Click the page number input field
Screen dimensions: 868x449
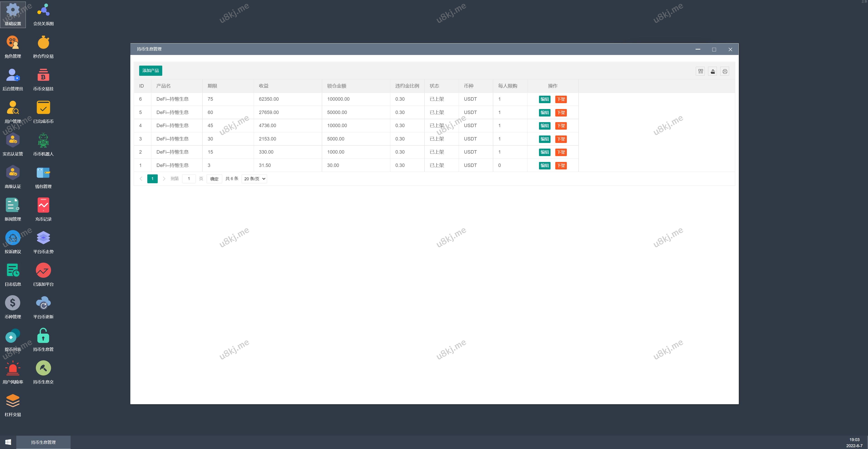click(189, 179)
